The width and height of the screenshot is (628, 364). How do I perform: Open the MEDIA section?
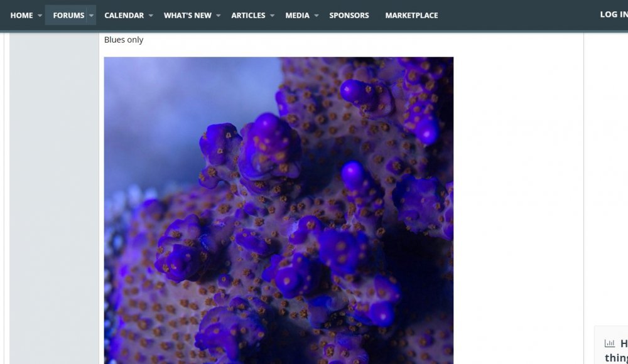297,15
